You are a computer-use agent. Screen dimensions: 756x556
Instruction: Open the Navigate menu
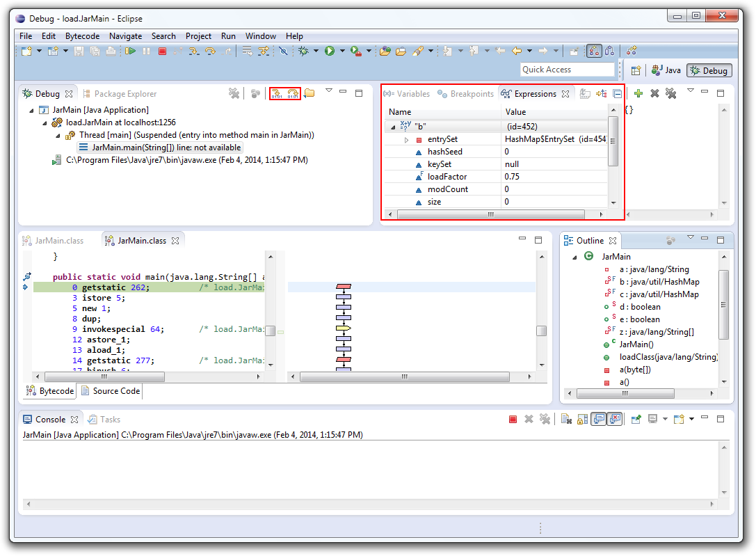tap(125, 36)
